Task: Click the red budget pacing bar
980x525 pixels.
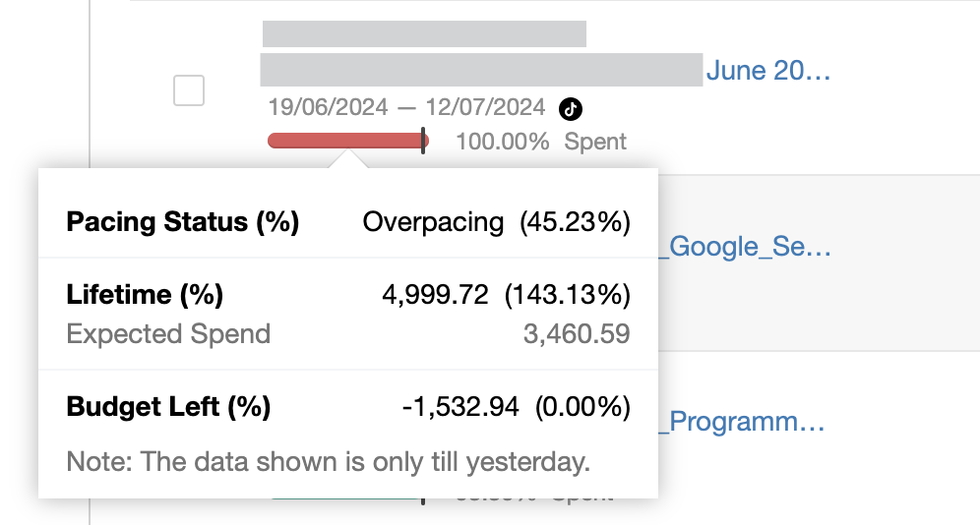Action: click(x=344, y=141)
